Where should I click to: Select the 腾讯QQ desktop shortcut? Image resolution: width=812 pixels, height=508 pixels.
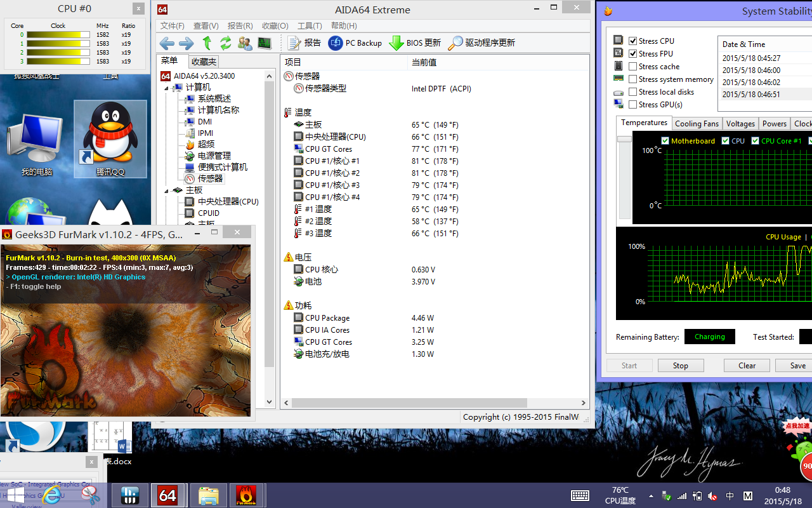point(110,139)
